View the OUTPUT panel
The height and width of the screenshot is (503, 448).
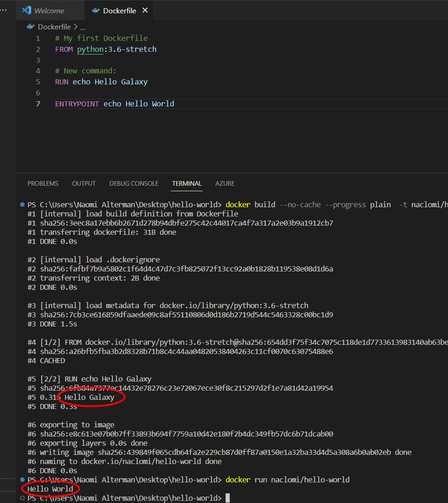coord(83,183)
